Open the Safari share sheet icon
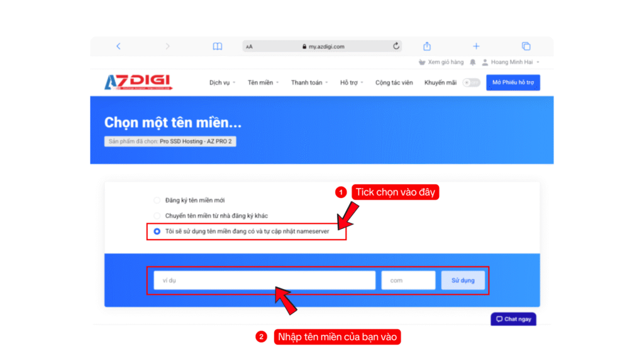This screenshot has width=644, height=362. click(x=427, y=46)
